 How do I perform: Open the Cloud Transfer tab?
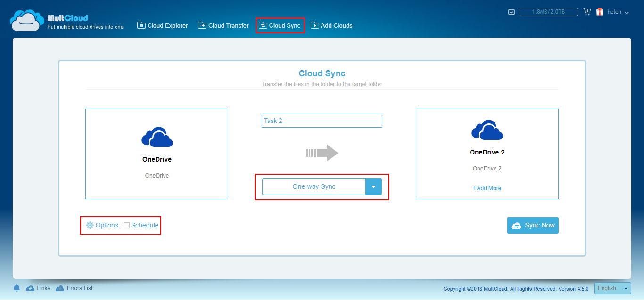(223, 25)
